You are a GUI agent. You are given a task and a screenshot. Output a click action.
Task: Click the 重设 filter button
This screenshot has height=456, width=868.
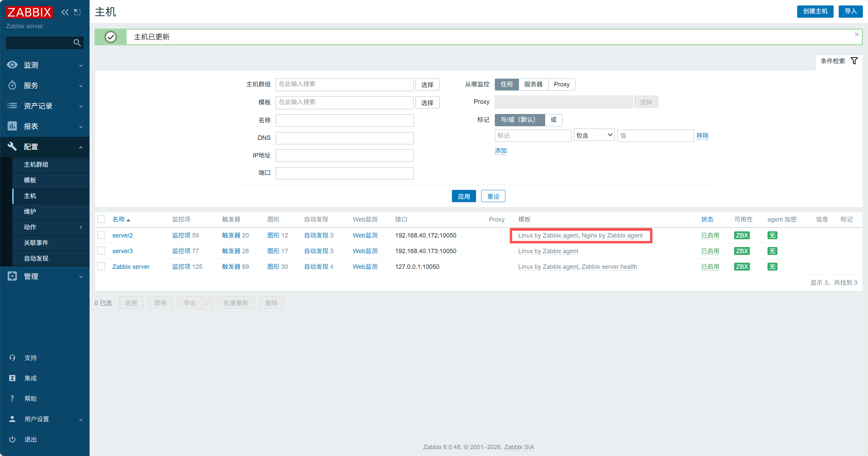click(493, 196)
